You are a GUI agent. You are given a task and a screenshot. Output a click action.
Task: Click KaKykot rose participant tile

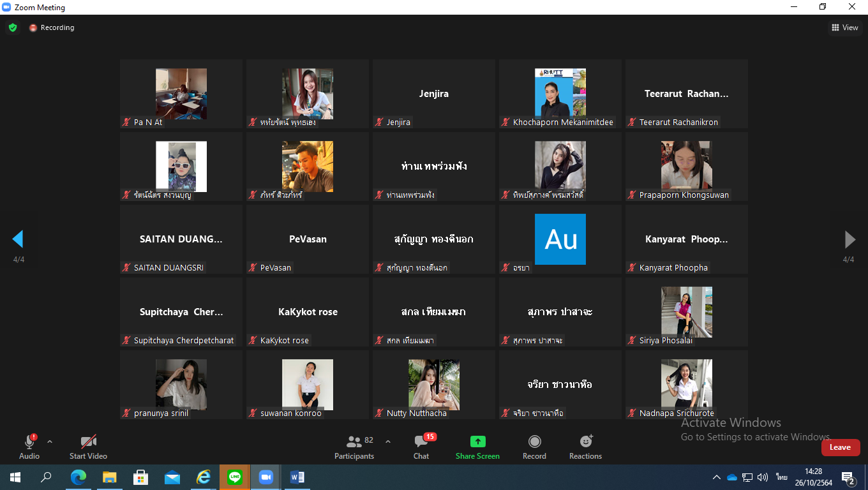pos(308,312)
